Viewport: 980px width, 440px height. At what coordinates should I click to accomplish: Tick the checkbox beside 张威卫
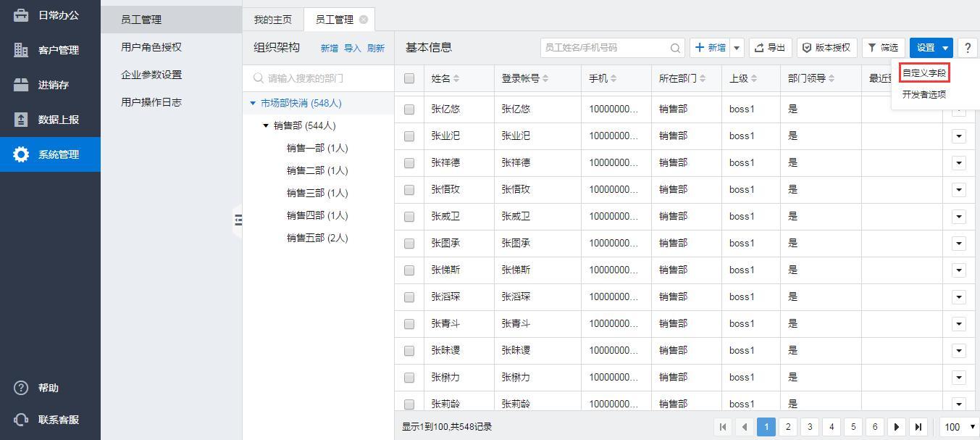point(409,217)
